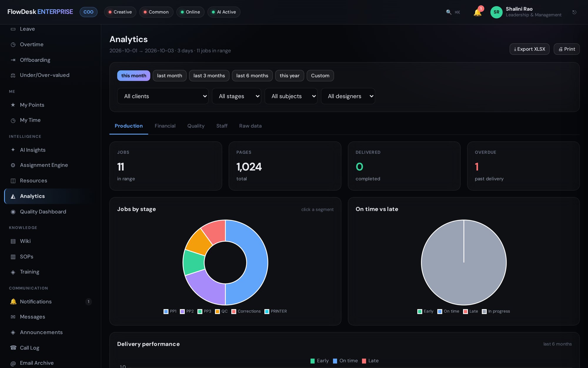
Task: Open Resources in the sidebar
Action: 51,180
